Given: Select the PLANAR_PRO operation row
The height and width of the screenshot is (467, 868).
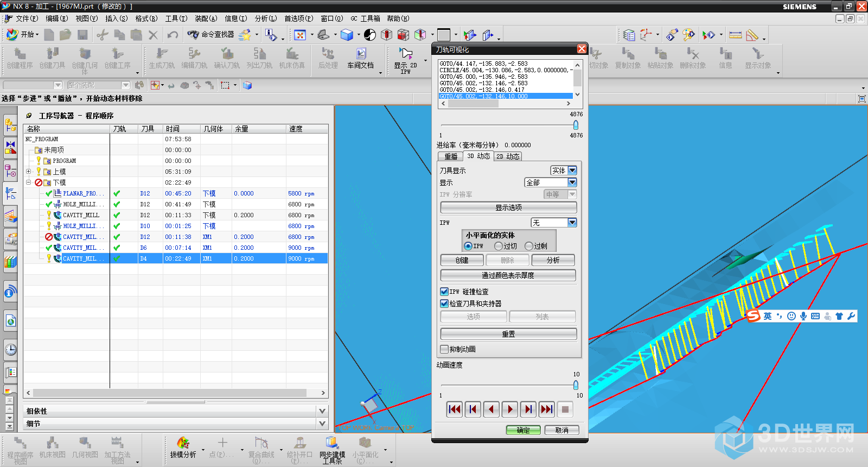Looking at the screenshot, I should [x=176, y=193].
